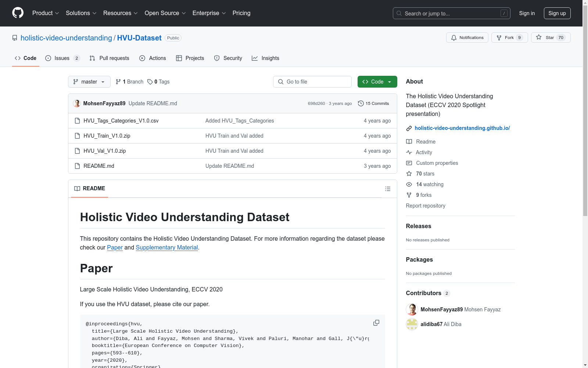Open the HVU-Dataset repository link

point(139,38)
